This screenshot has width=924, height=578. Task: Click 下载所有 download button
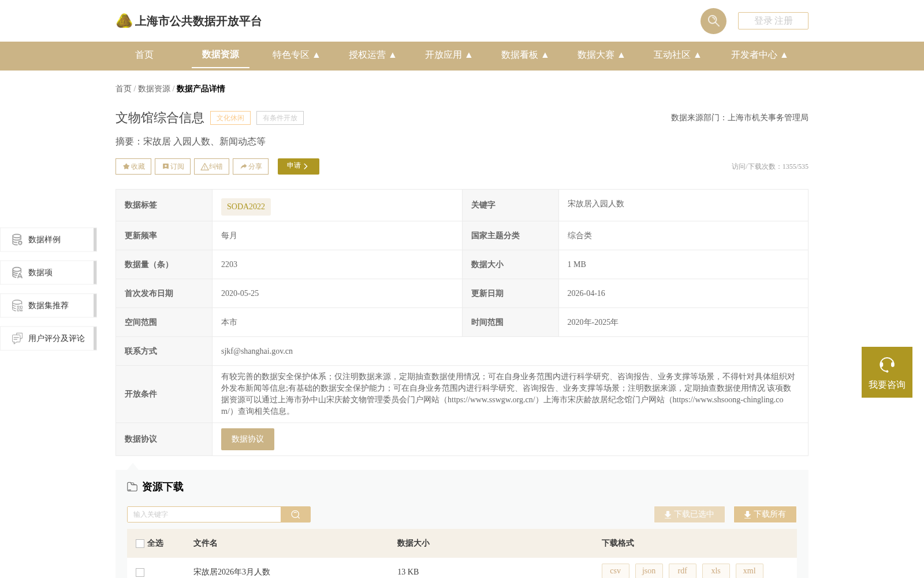[765, 514]
